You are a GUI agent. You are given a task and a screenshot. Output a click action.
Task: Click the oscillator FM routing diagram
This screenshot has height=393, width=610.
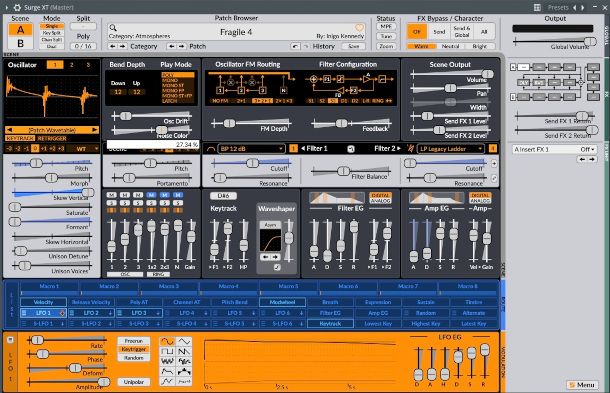[251, 85]
